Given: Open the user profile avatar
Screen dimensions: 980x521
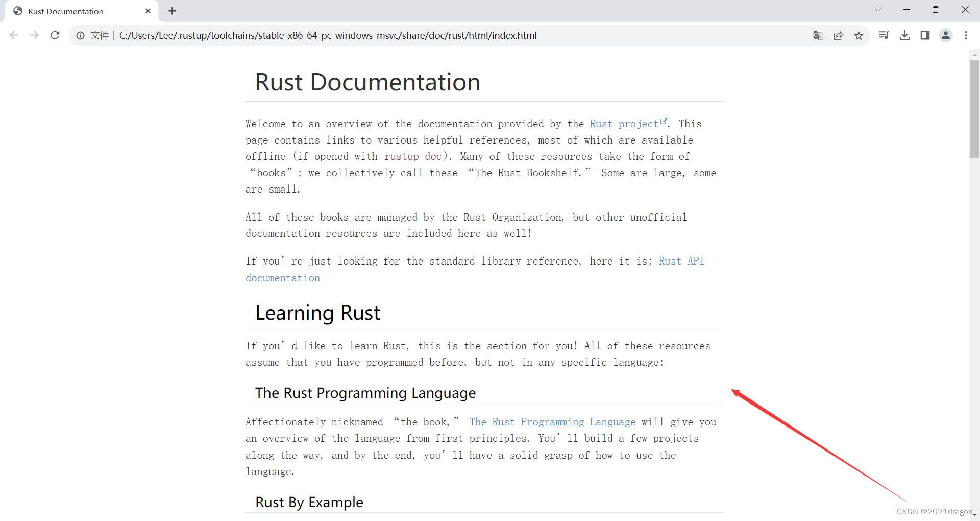Looking at the screenshot, I should pos(946,35).
